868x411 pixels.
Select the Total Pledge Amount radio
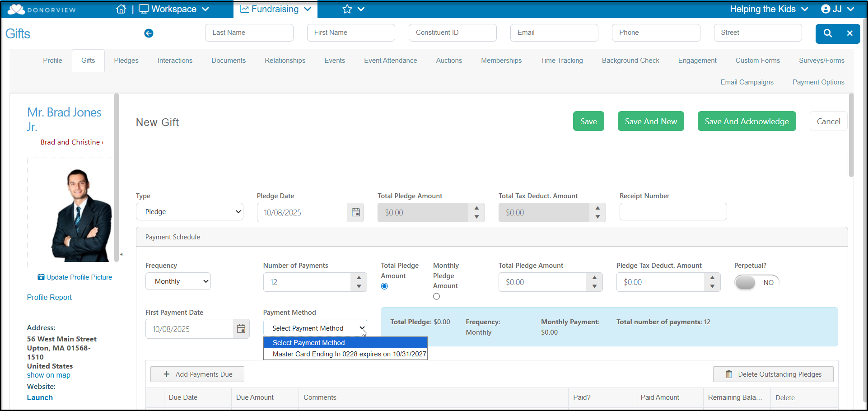(384, 286)
